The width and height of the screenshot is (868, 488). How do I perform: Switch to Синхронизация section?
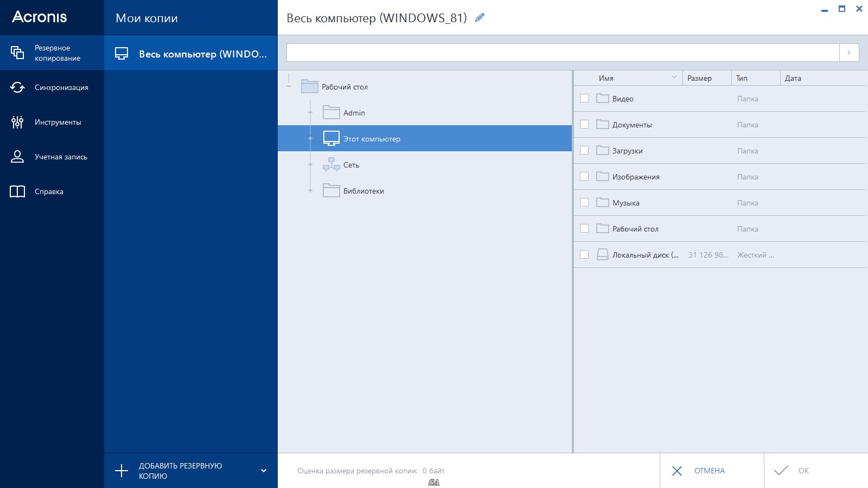52,87
